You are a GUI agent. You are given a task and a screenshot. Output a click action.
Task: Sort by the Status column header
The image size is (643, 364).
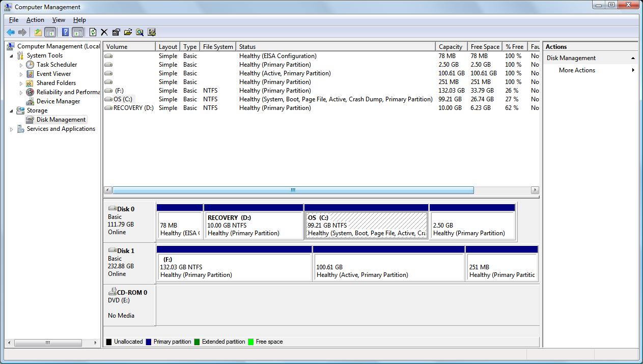[x=336, y=46]
